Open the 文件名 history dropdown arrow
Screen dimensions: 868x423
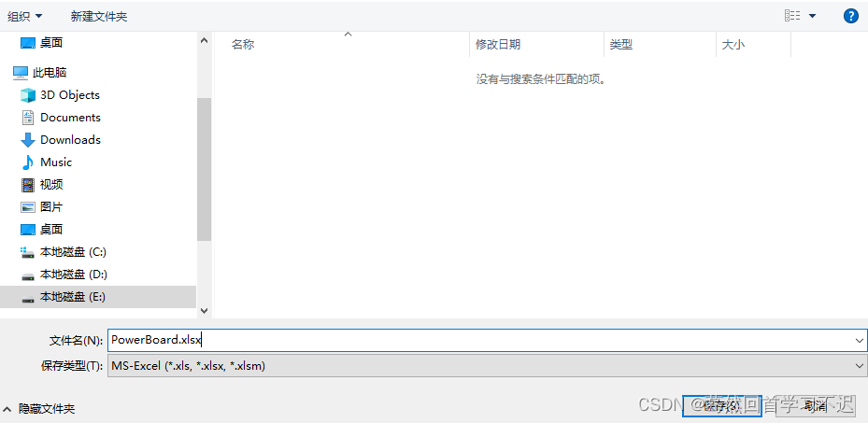point(859,340)
